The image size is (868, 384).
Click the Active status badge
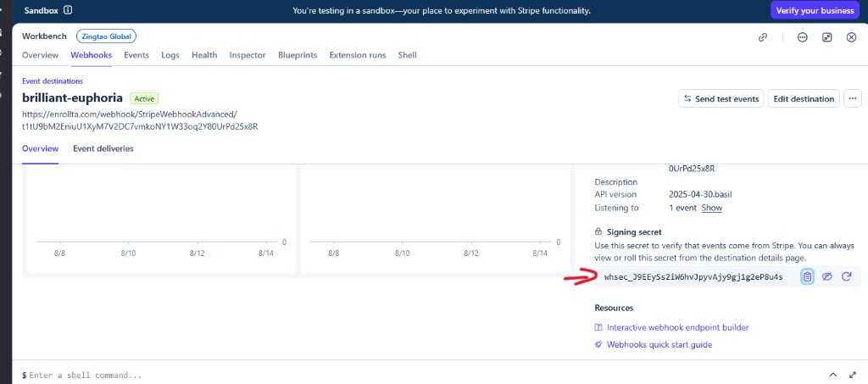(x=144, y=98)
